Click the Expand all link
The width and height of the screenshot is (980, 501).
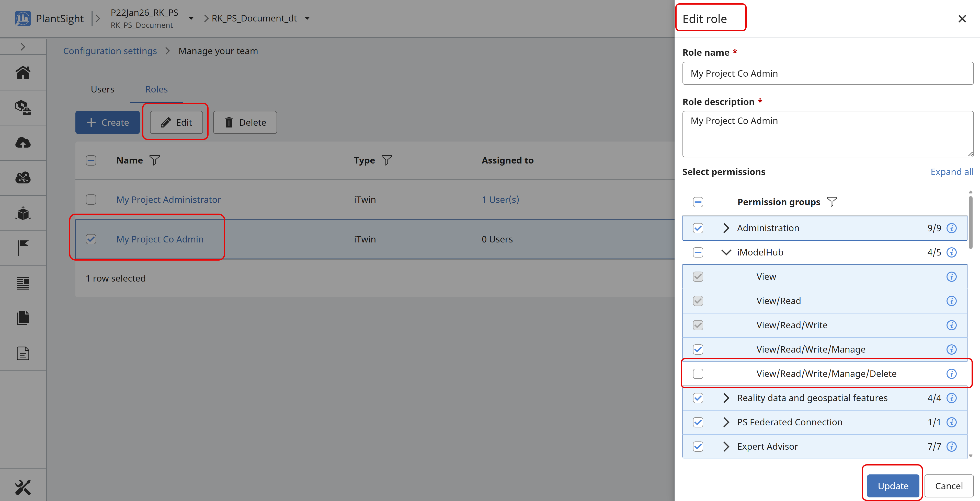click(x=951, y=172)
